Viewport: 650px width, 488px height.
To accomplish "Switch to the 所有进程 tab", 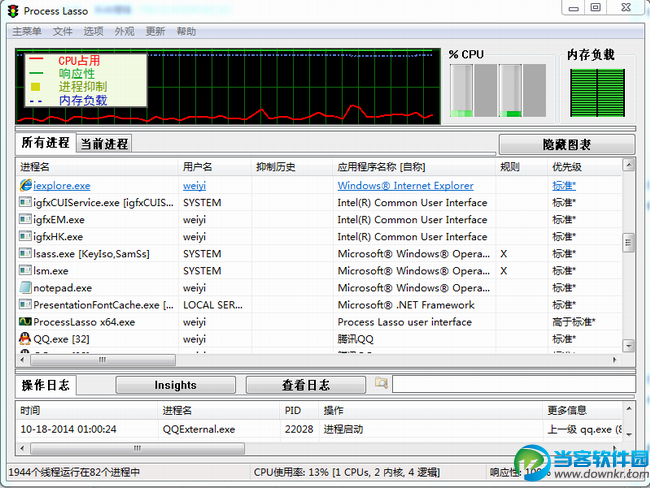I will 46,143.
